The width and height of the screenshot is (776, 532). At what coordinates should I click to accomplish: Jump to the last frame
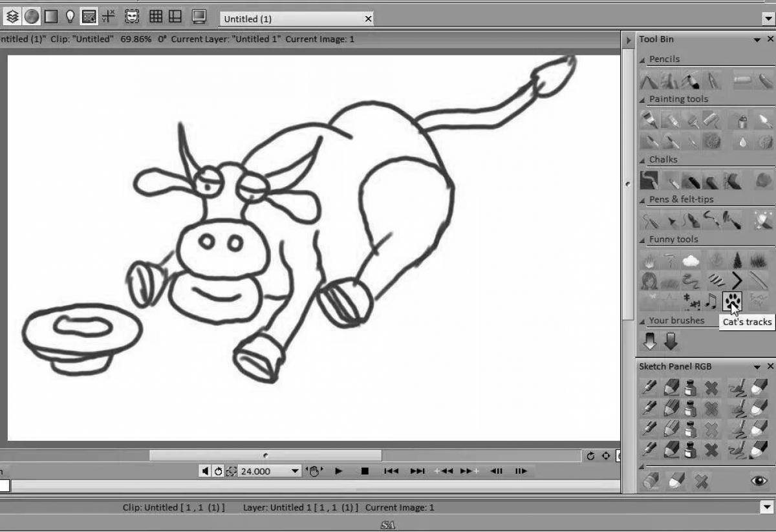point(418,471)
